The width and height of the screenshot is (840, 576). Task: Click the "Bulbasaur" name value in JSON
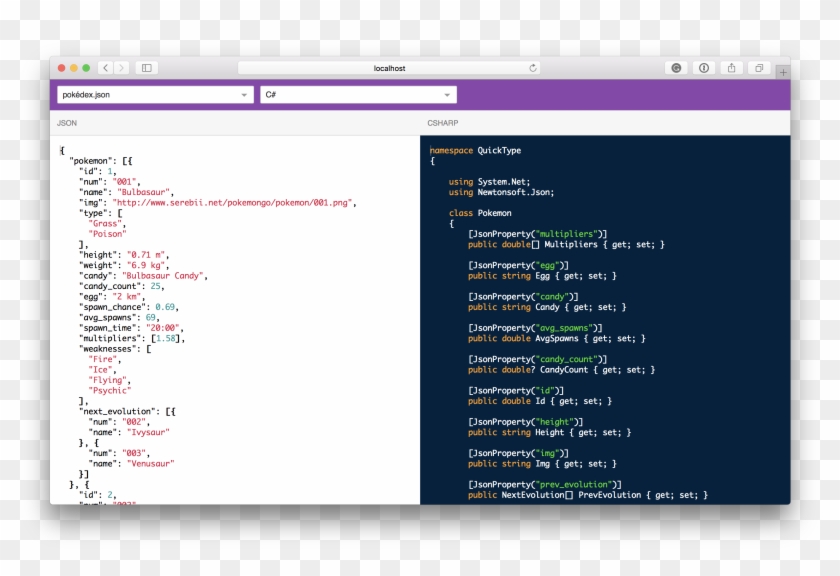pyautogui.click(x=145, y=192)
